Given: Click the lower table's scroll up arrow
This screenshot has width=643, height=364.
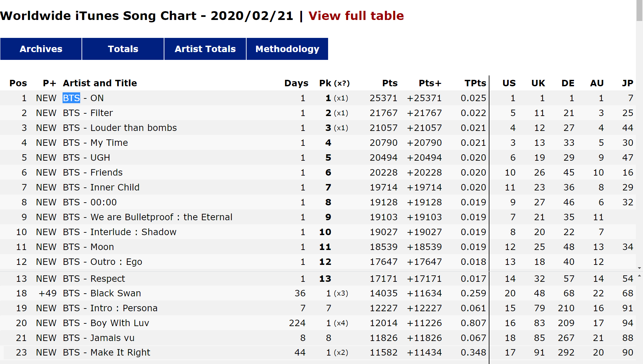Looking at the screenshot, I should coord(639,276).
